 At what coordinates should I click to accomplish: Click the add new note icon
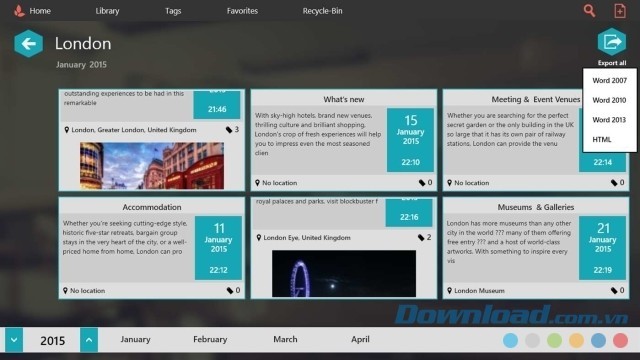(620, 11)
